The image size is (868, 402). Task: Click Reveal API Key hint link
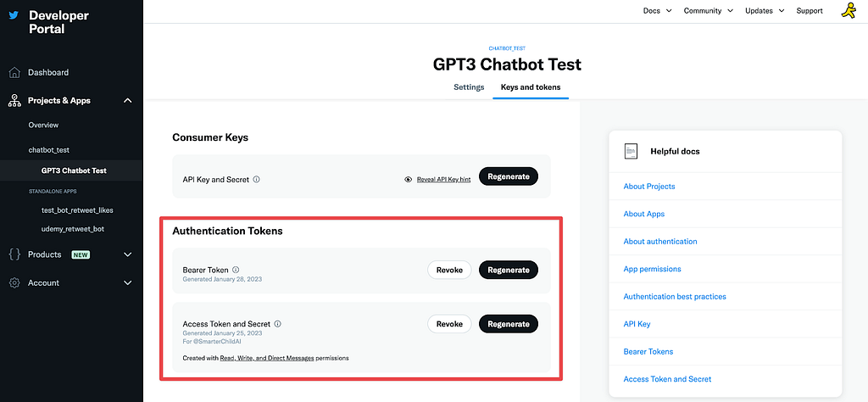click(x=443, y=180)
